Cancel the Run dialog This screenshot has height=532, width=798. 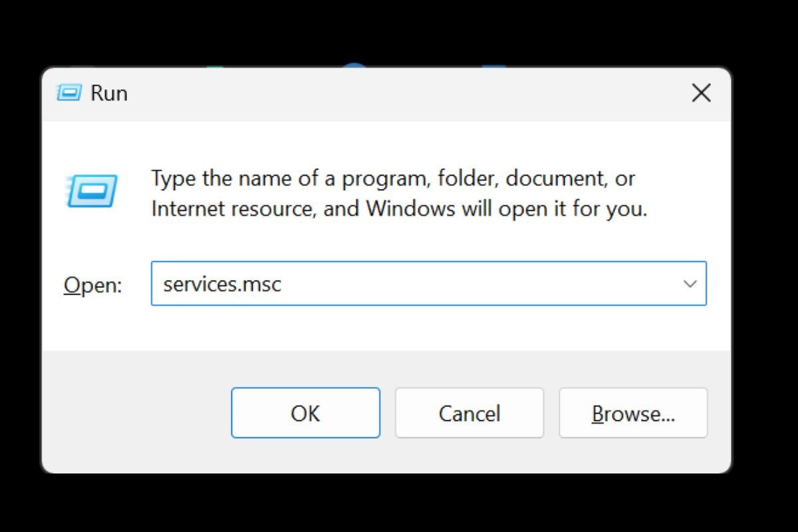[x=469, y=413]
